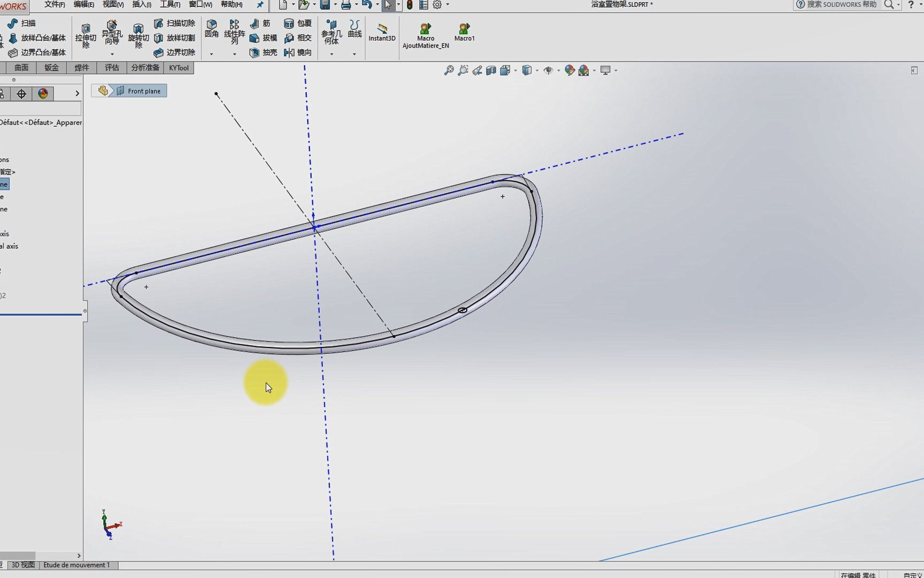
Task: Switch to the 钣金 (Sheet Metal) tab
Action: pyautogui.click(x=51, y=68)
